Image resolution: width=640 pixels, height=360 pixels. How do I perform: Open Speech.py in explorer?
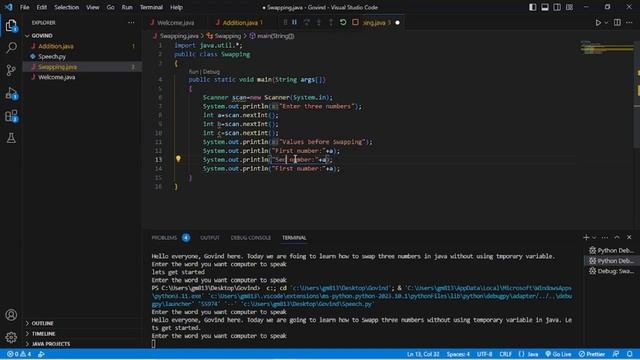52,56
